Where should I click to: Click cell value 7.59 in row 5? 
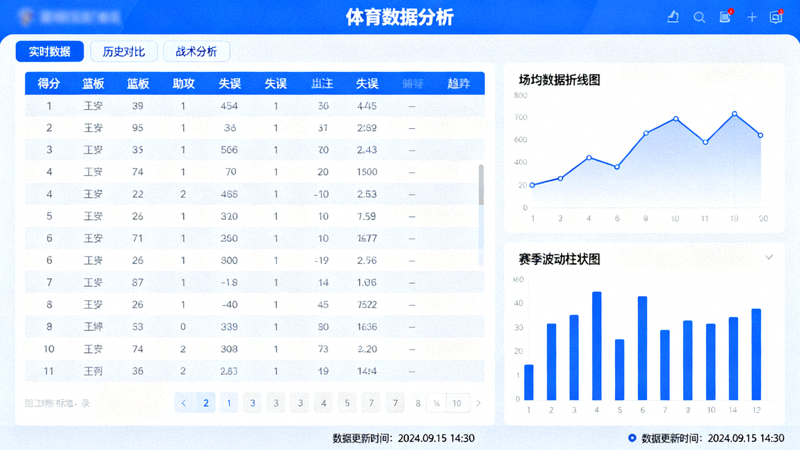[367, 216]
